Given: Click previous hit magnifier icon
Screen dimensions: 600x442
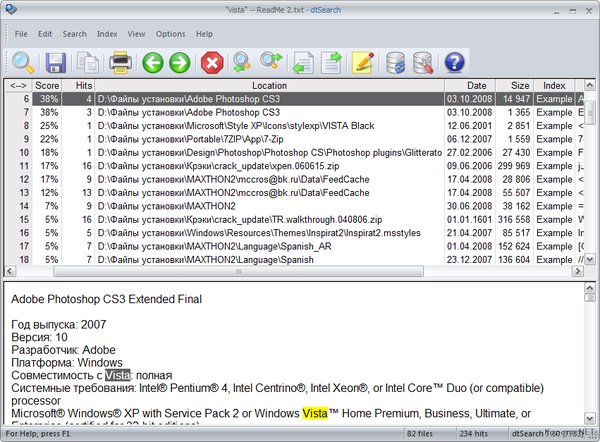Looking at the screenshot, I should (241, 63).
